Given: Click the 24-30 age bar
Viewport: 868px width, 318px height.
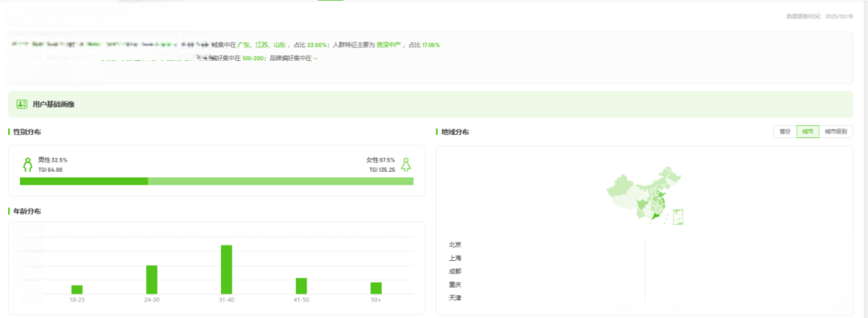Looking at the screenshot, I should [152, 279].
